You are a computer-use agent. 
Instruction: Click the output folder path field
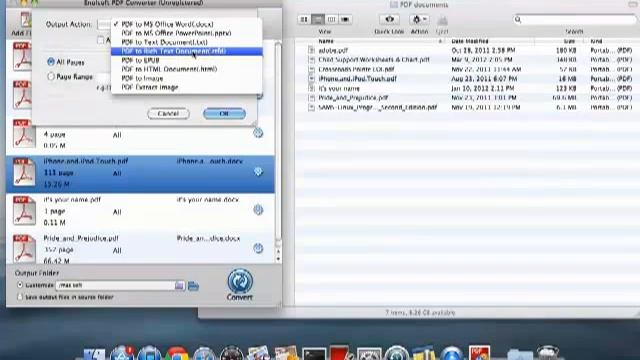116,285
